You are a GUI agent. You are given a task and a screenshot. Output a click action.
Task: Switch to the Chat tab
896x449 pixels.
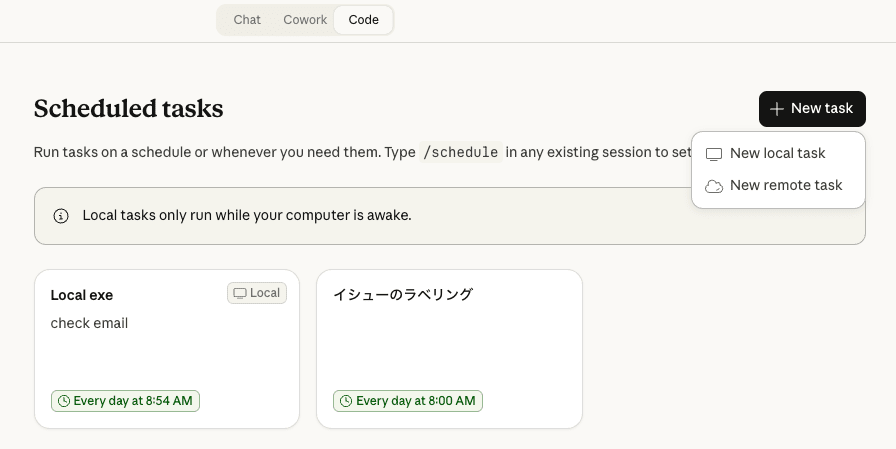pos(247,20)
